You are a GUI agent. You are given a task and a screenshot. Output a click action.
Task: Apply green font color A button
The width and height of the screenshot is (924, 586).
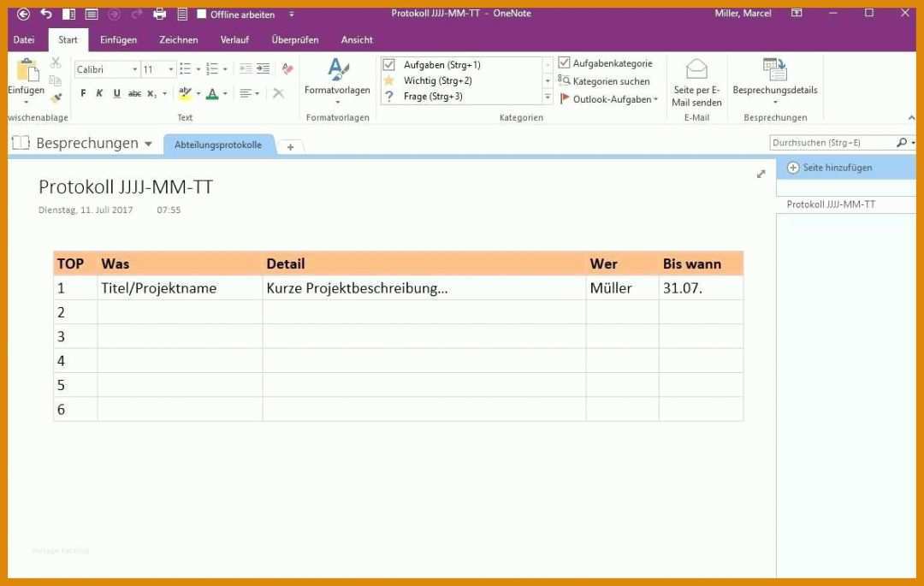[x=212, y=93]
